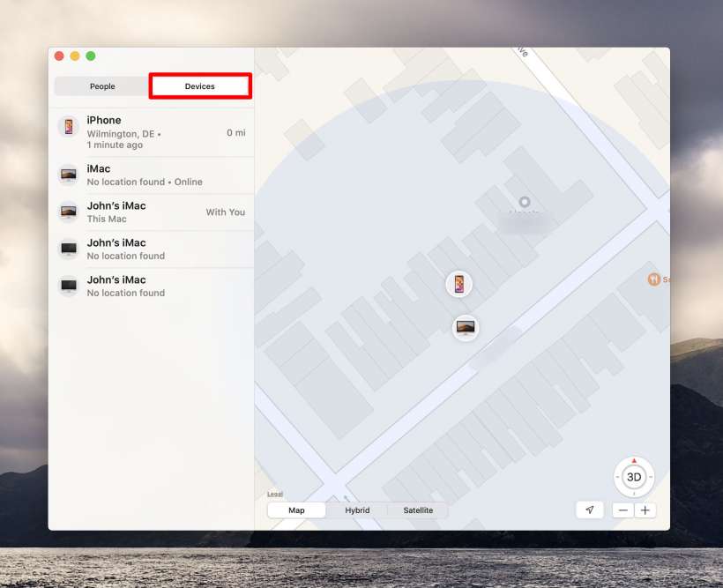Image resolution: width=723 pixels, height=588 pixels.
Task: Maximize the Find My window
Action: [91, 56]
